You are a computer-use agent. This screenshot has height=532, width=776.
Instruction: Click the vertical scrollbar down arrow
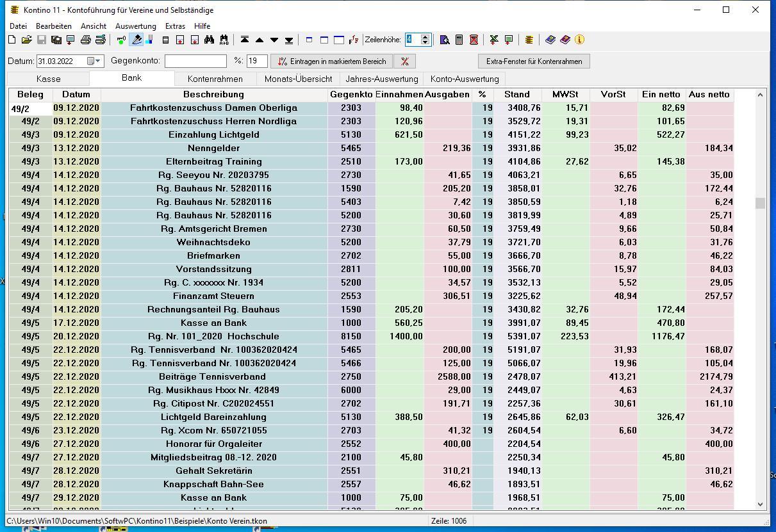(x=761, y=504)
